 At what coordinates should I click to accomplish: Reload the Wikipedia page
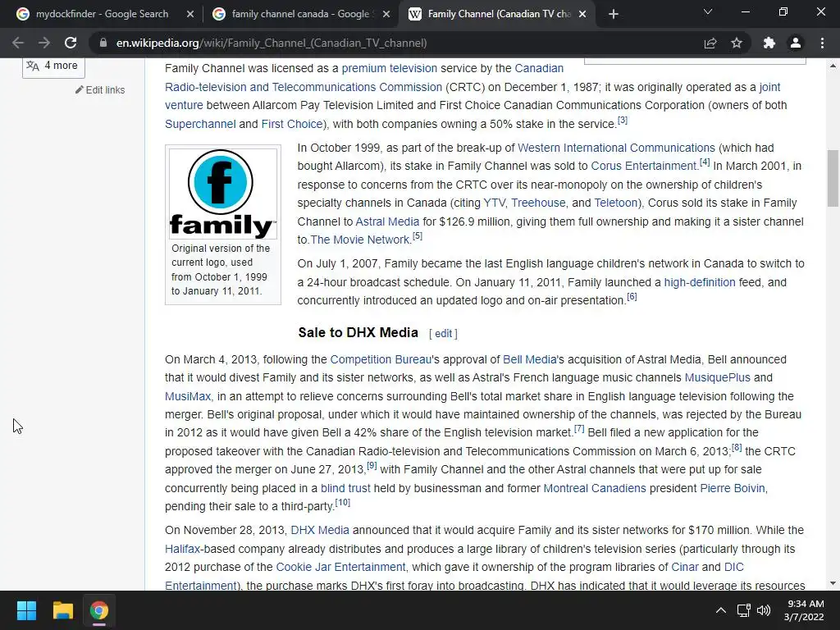coord(71,43)
